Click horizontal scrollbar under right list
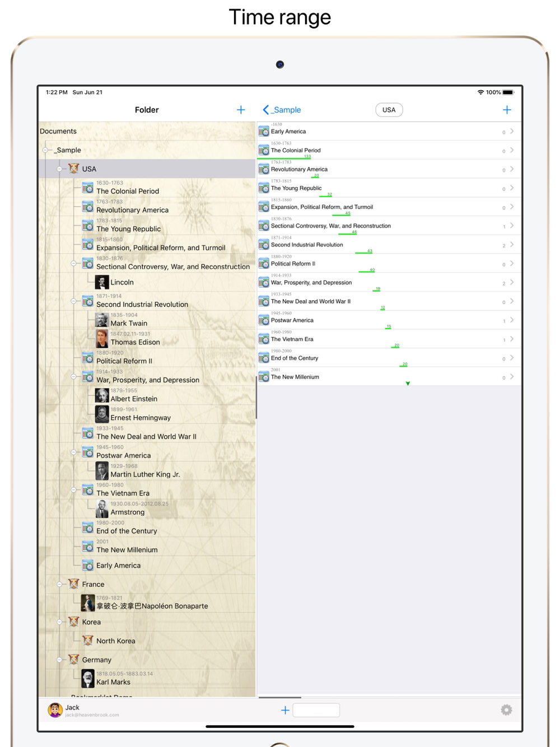This screenshot has width=560, height=747. [280, 697]
